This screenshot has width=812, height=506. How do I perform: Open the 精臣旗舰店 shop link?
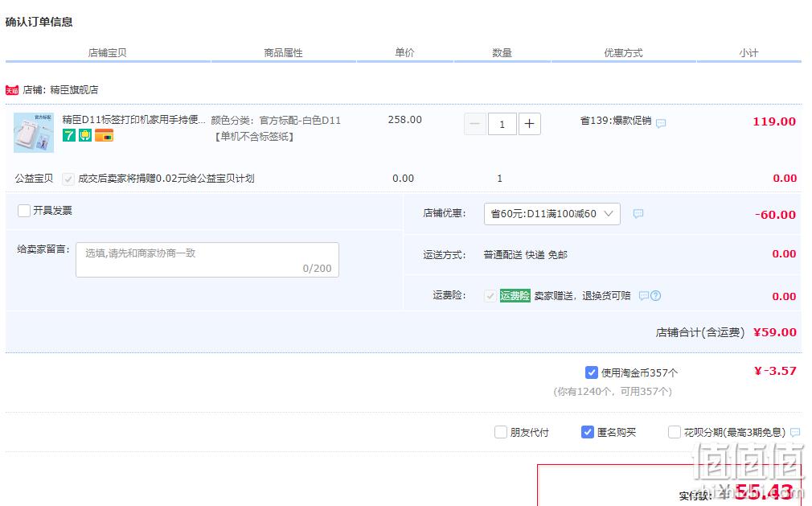[74, 89]
